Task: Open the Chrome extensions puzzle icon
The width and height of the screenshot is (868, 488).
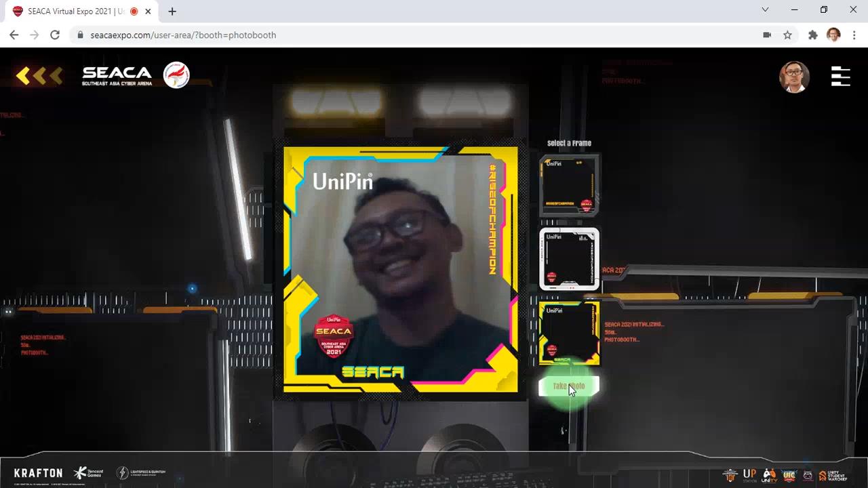Action: tap(813, 35)
